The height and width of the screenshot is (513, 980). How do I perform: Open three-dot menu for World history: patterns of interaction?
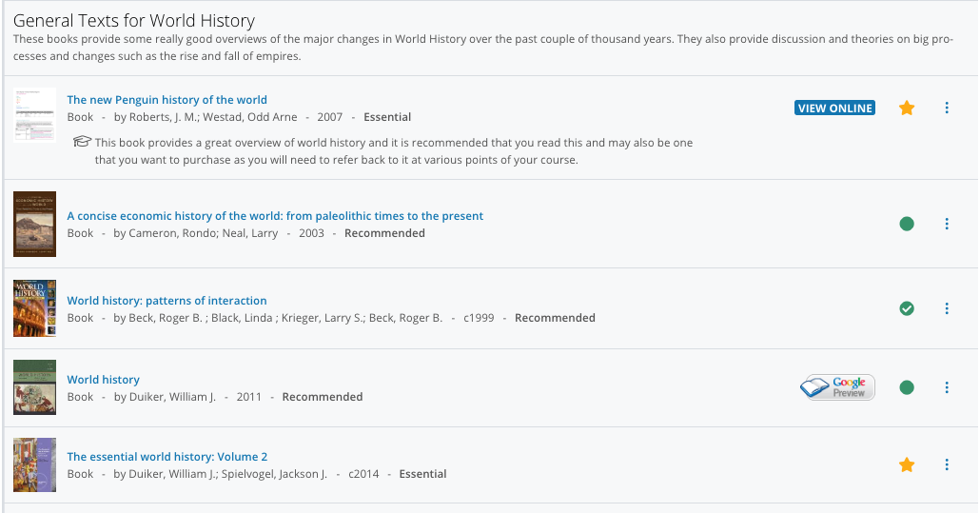pyautogui.click(x=947, y=308)
